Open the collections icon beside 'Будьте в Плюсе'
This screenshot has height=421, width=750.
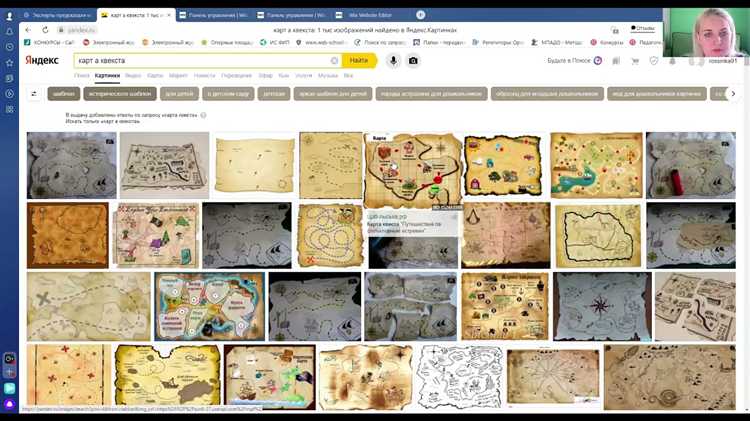(x=616, y=61)
